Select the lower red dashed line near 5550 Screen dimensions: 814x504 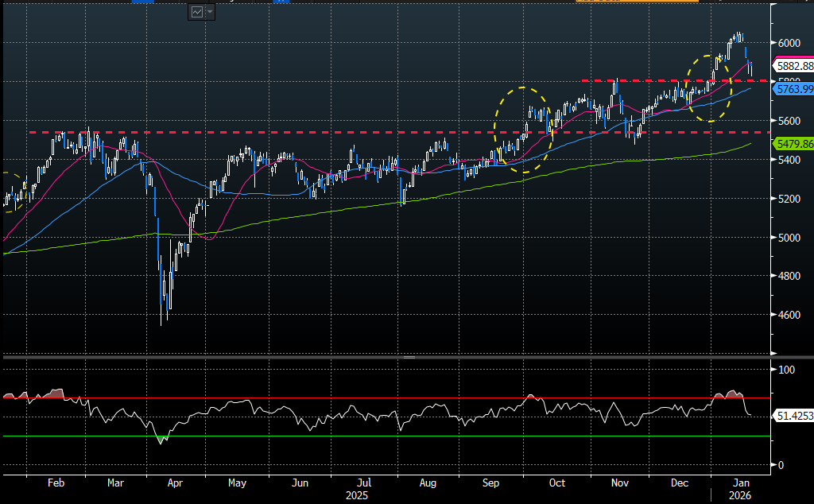tap(238, 132)
